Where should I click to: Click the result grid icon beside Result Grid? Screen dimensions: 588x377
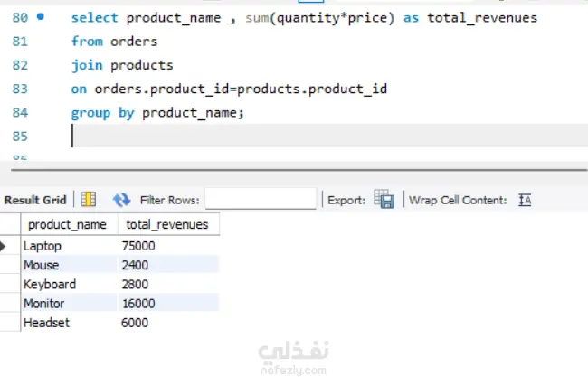click(89, 200)
